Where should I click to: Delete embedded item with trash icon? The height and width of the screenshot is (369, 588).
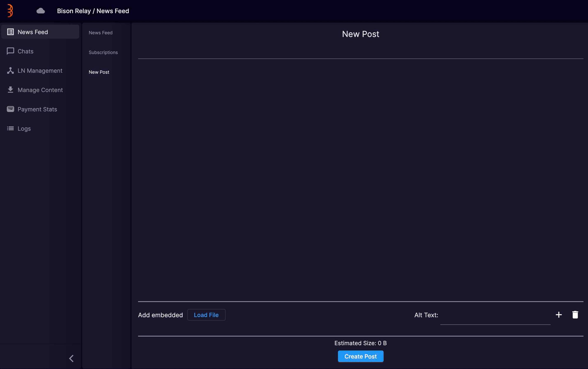tap(575, 315)
